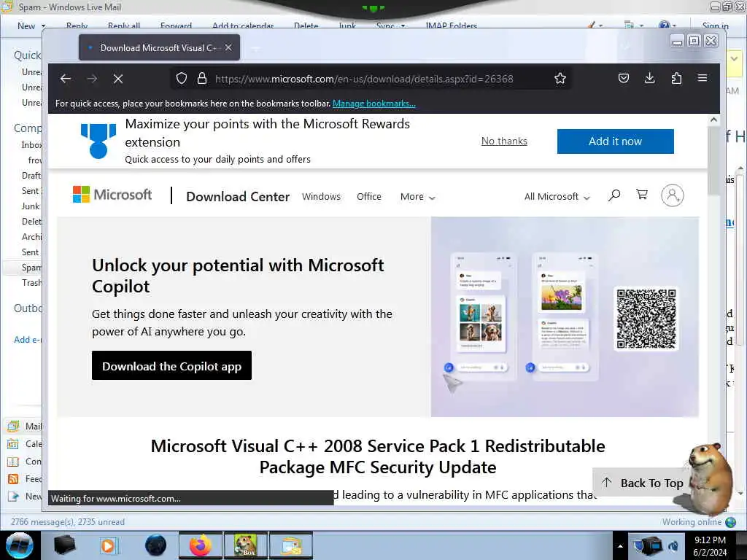Click the Microsoft logo
This screenshot has width=747, height=560.
[112, 195]
